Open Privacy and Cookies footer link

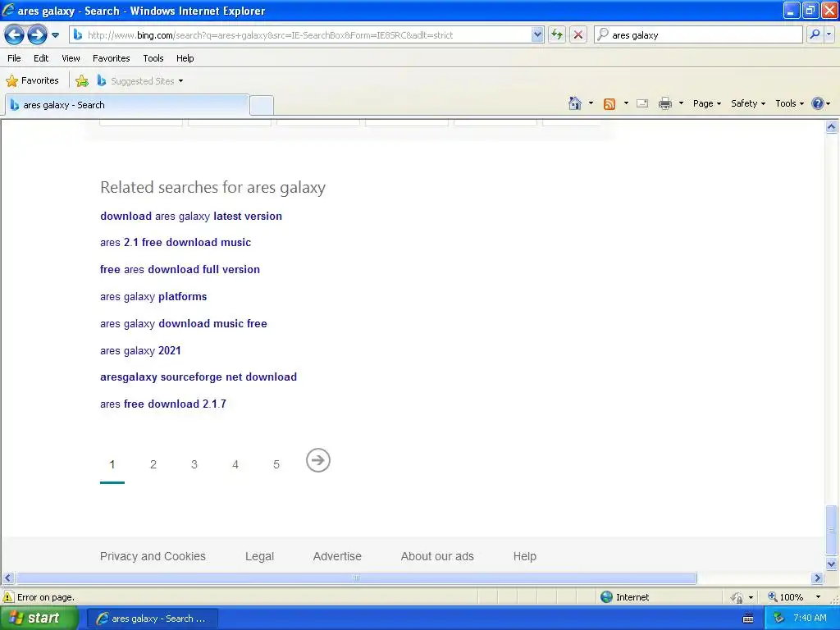[x=153, y=556]
